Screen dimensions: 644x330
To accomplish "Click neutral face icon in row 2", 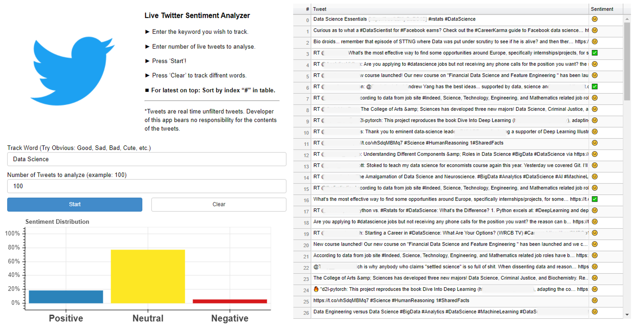I will pos(595,42).
